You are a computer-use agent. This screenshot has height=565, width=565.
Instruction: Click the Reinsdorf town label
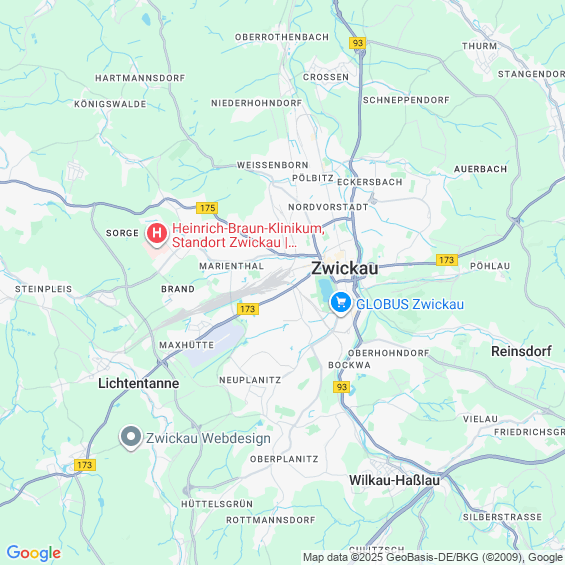pos(521,351)
